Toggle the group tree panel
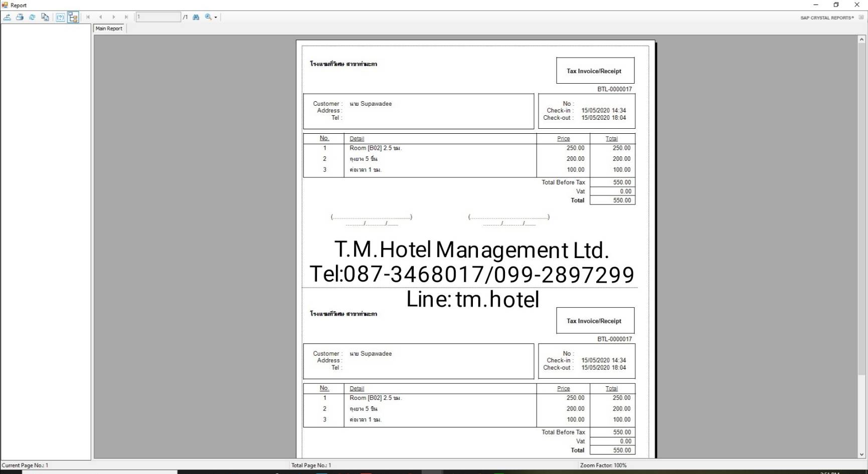 click(73, 17)
